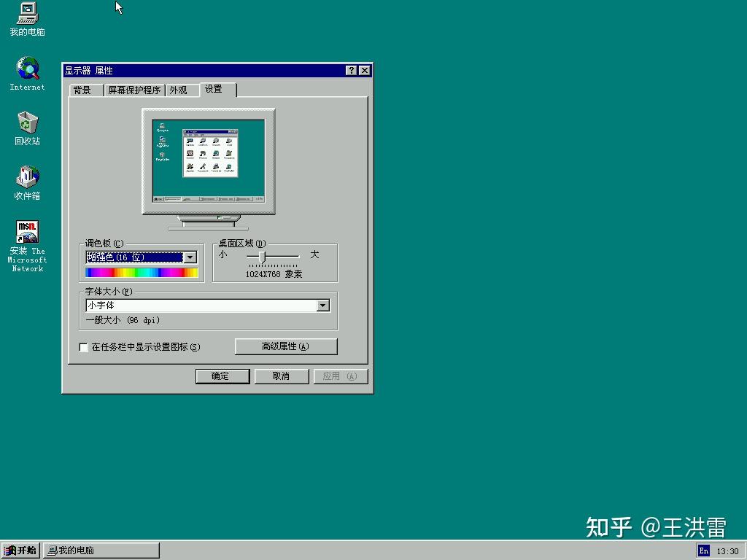Open the 调色板 color depth dropdown
The image size is (747, 560).
pyautogui.click(x=190, y=257)
